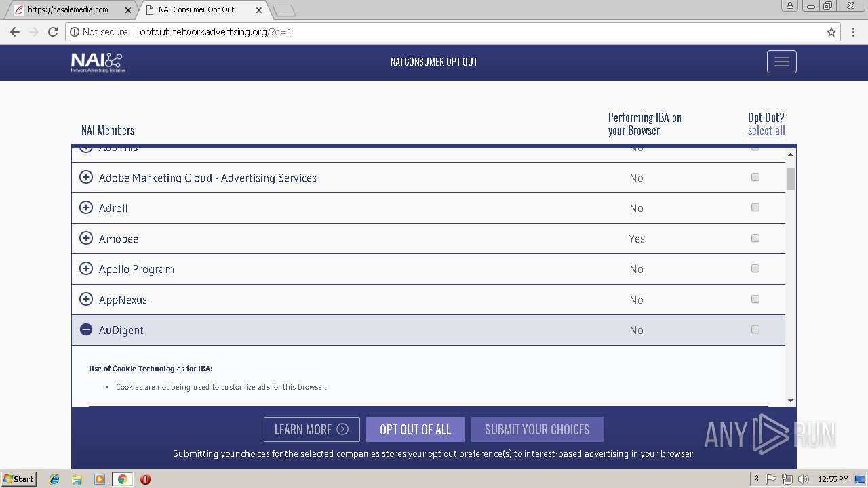Expand Amobee member details
This screenshot has width=868, height=488.
click(x=86, y=239)
